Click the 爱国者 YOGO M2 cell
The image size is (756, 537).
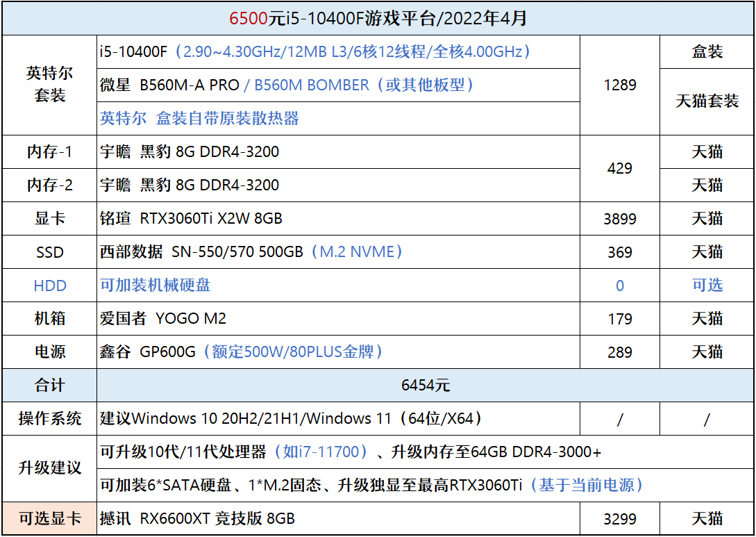point(339,319)
